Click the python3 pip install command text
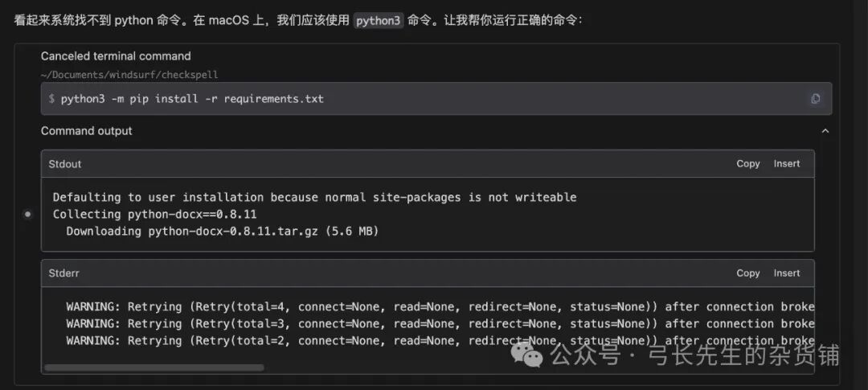The width and height of the screenshot is (868, 390). pos(191,99)
